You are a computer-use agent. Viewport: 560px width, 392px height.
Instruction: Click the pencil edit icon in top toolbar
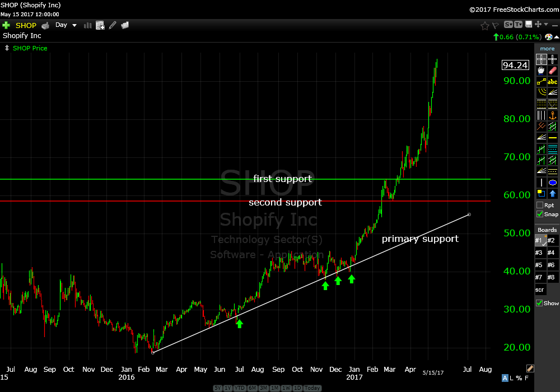tap(113, 25)
